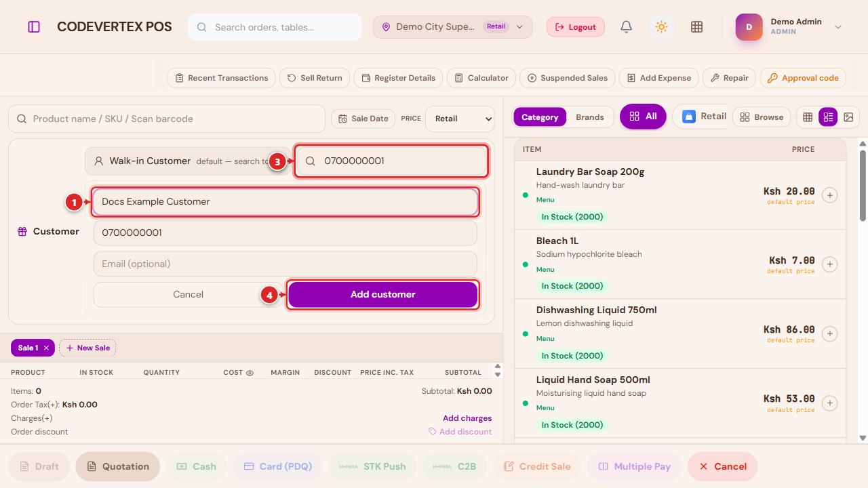
Task: Toggle the cost visibility eye icon
Action: pos(250,373)
